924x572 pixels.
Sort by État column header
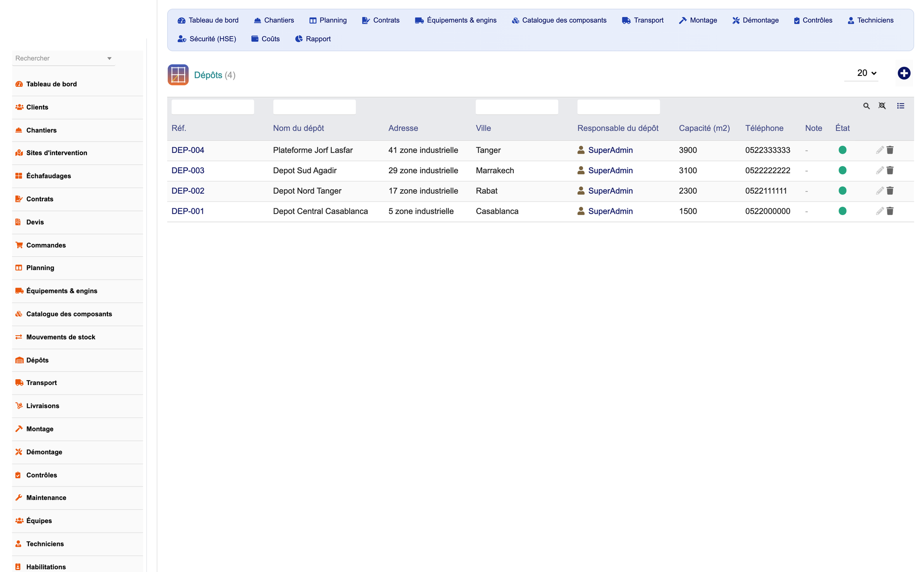pos(842,128)
